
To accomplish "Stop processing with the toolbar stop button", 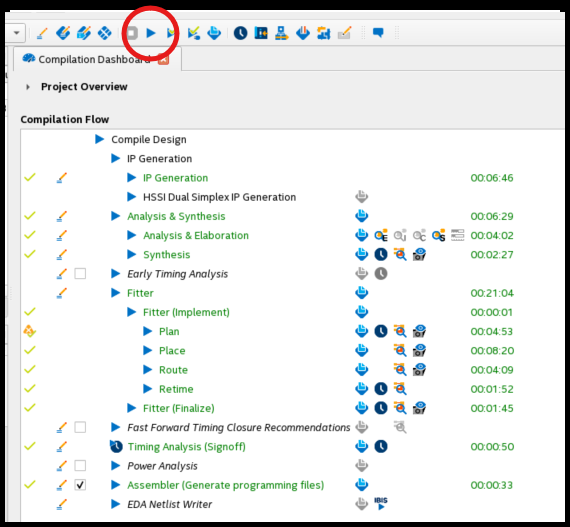I will 132,33.
